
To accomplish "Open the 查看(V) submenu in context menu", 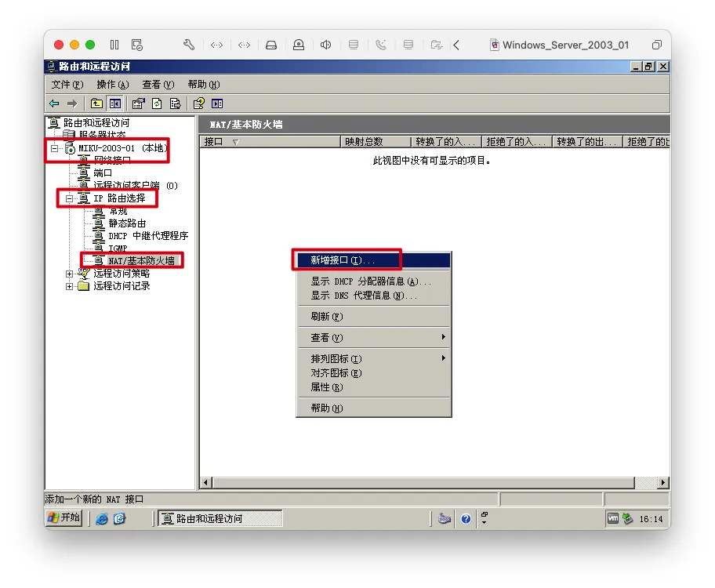I will pos(373,338).
